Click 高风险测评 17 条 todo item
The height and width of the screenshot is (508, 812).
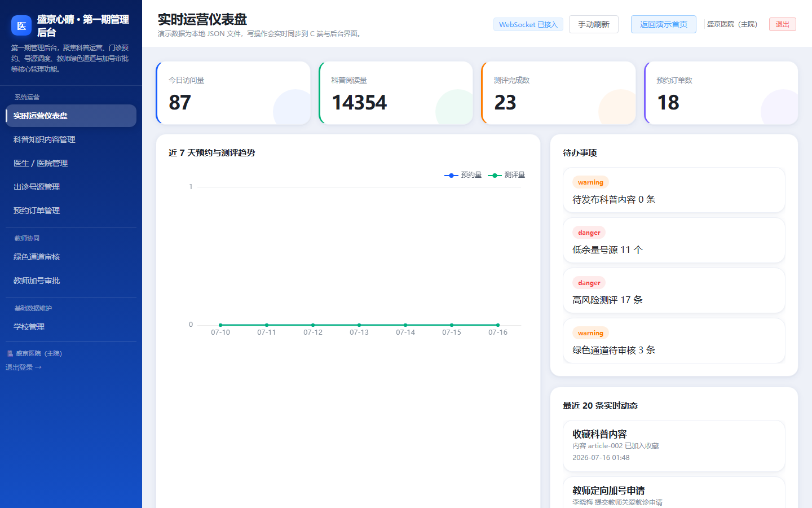click(674, 291)
